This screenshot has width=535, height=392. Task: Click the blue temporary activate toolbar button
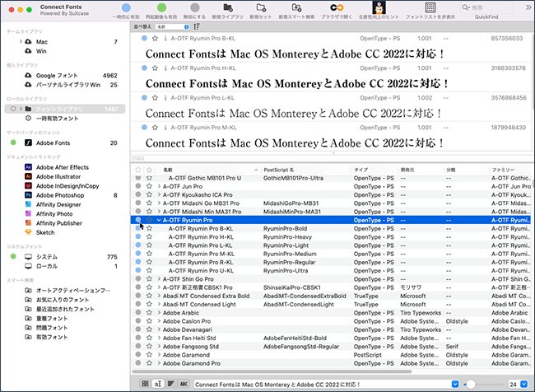click(126, 7)
